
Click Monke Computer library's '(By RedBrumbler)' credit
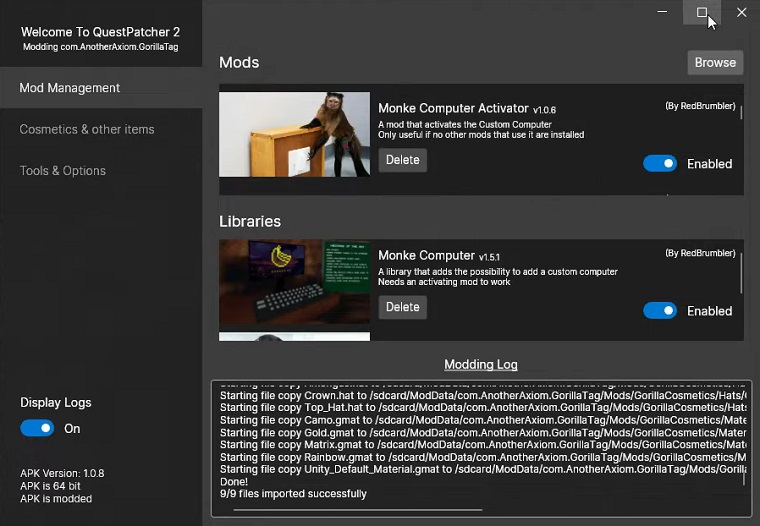coord(700,253)
